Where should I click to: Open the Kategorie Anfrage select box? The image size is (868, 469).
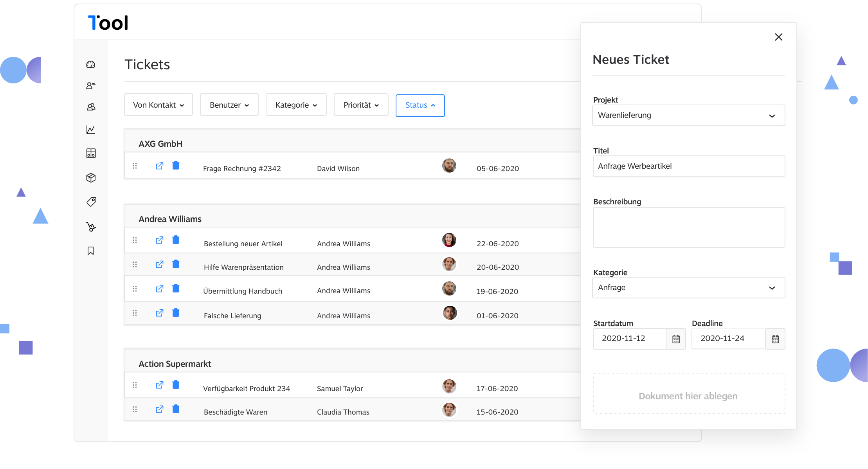(x=688, y=288)
